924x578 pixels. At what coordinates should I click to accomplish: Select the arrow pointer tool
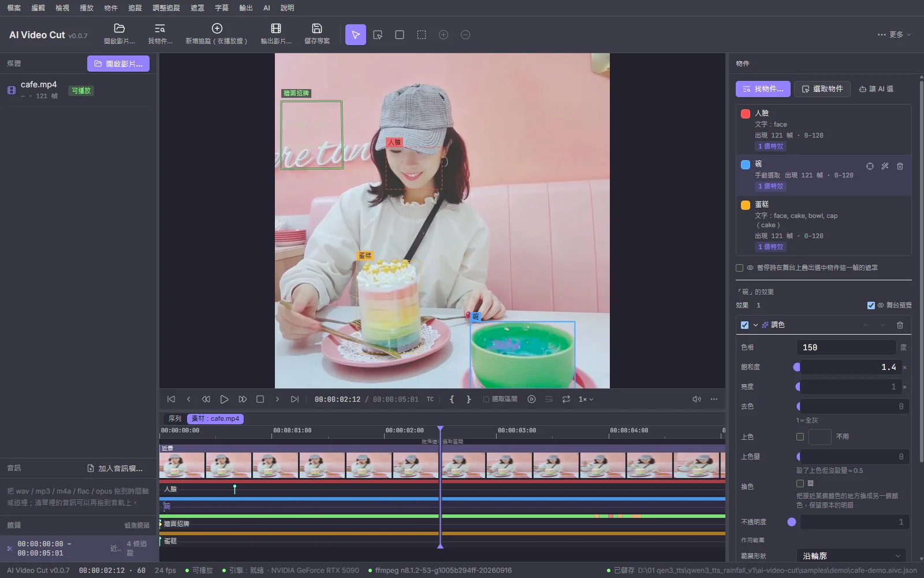tap(356, 35)
